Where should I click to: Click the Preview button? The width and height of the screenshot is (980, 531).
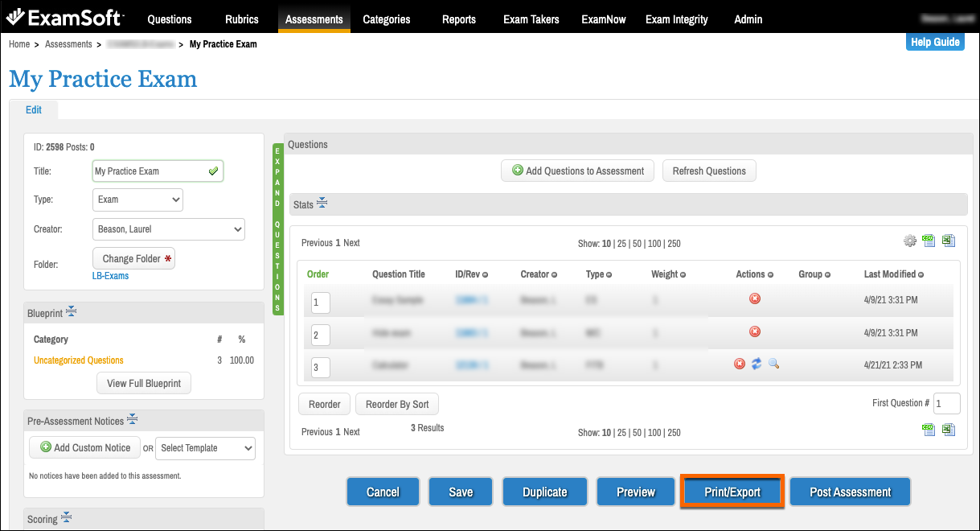pos(636,492)
